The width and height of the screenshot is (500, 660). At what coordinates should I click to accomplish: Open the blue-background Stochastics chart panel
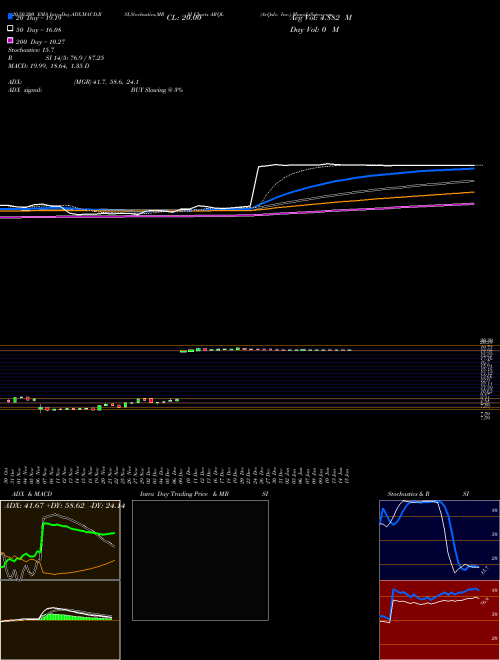pyautogui.click(x=439, y=540)
